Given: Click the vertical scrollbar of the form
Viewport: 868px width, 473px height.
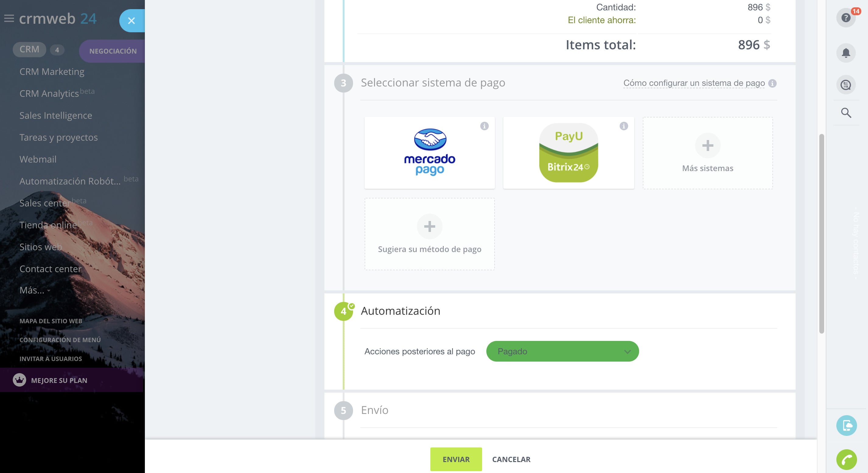Looking at the screenshot, I should tap(821, 234).
